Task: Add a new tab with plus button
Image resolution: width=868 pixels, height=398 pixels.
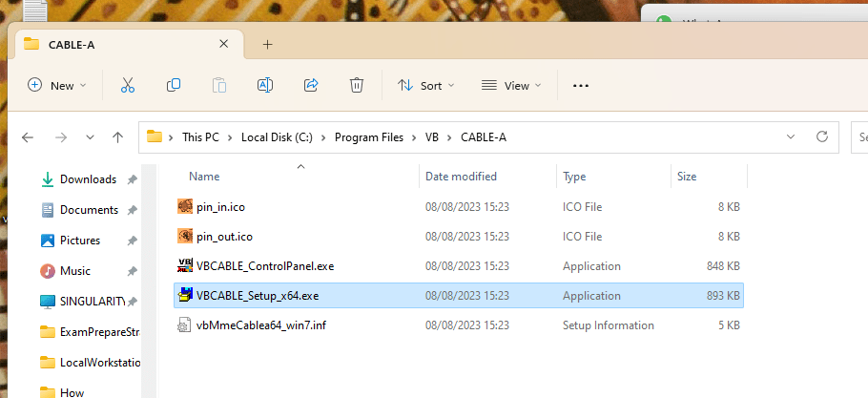Action: coord(267,44)
